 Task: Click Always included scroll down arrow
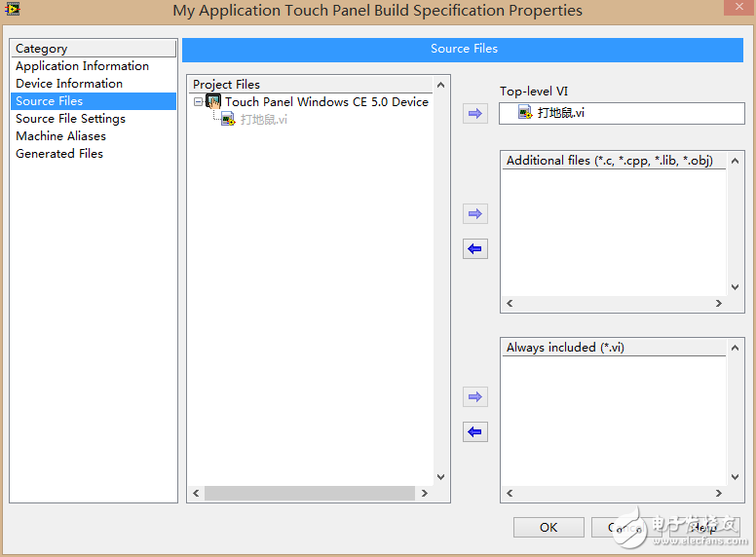tap(735, 477)
